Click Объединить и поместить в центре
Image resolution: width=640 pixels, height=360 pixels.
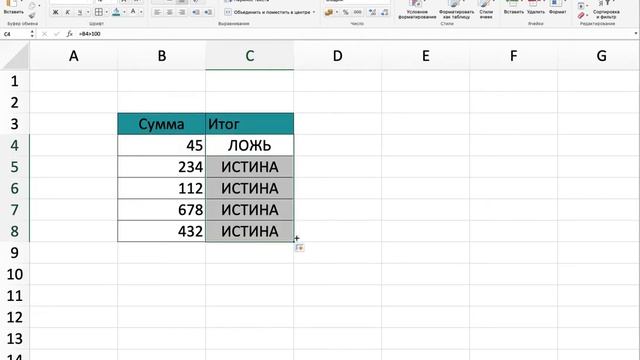pos(268,12)
